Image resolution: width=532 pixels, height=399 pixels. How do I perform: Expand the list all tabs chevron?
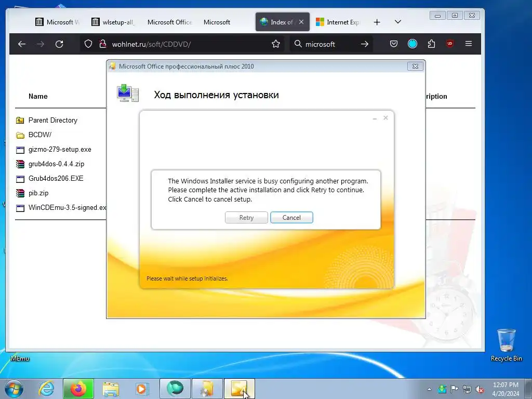(x=398, y=22)
